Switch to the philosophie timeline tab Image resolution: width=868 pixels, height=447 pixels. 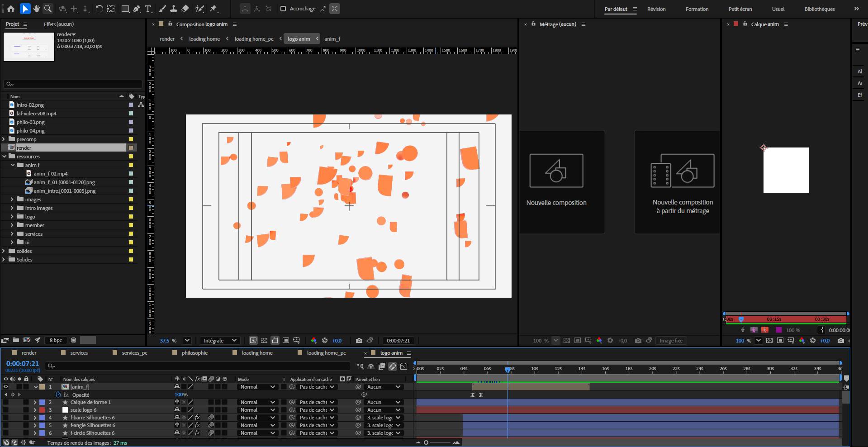click(x=194, y=353)
